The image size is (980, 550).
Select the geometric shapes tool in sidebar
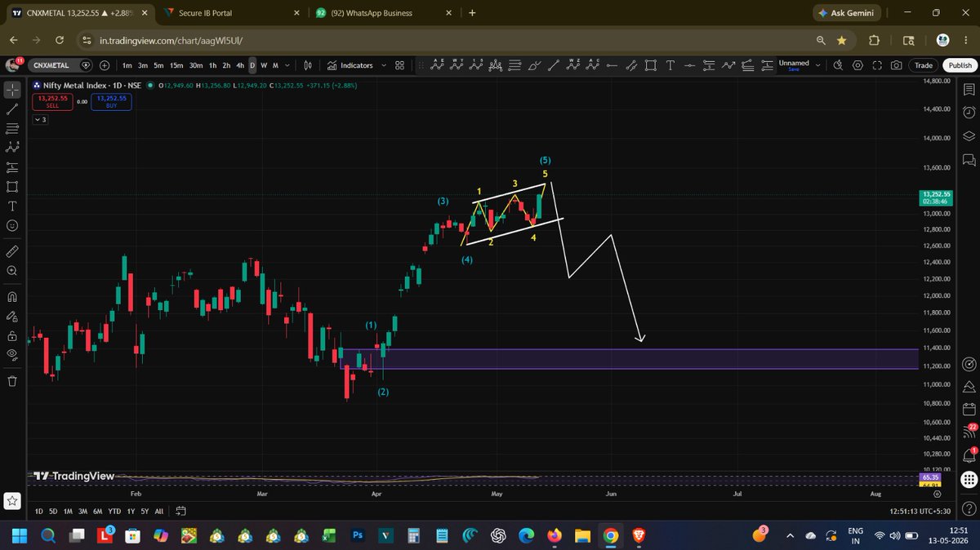12,187
